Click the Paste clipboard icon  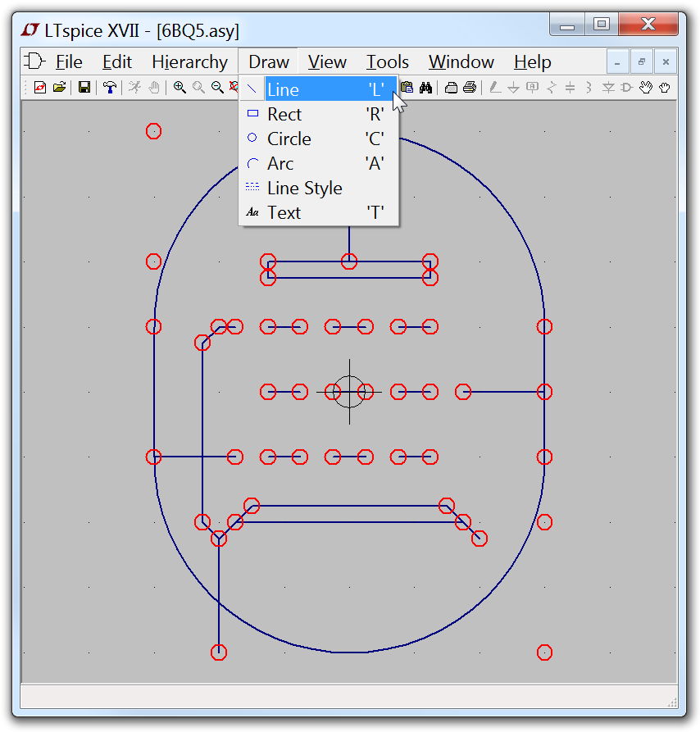tap(407, 88)
